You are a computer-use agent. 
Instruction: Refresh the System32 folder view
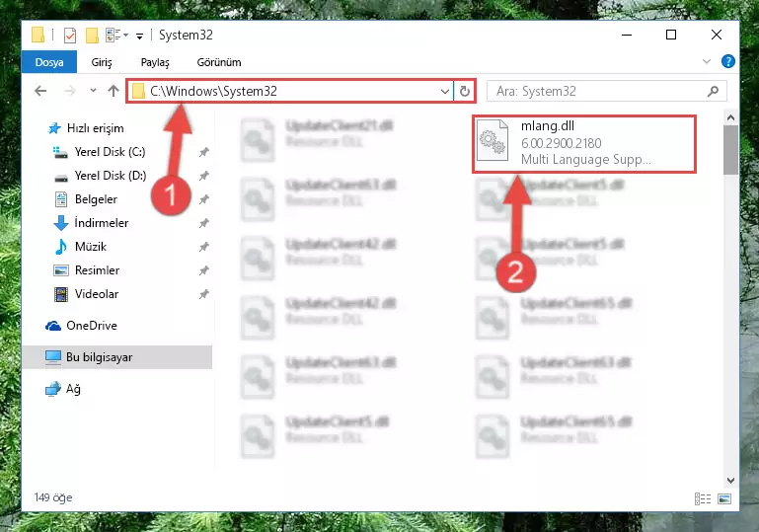click(x=464, y=91)
